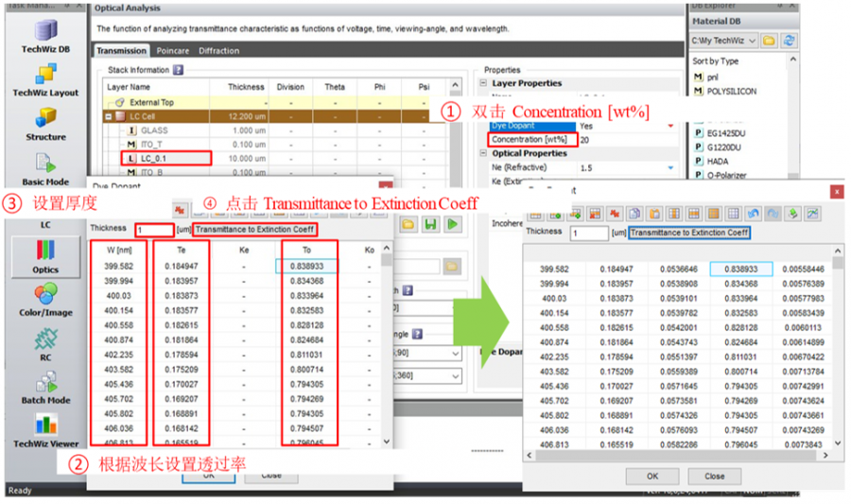
Task: Switch to Batch Mode
Action: click(x=45, y=386)
